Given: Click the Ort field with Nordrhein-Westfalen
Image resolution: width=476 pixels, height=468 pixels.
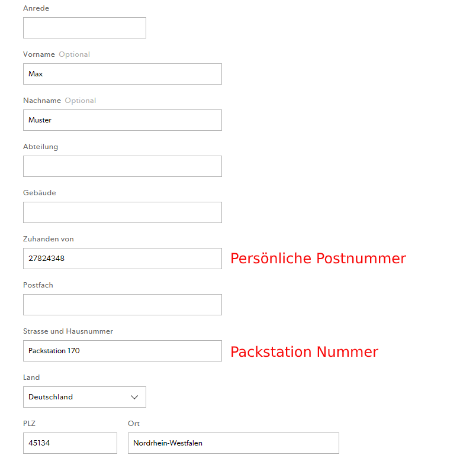Looking at the screenshot, I should 233,443.
